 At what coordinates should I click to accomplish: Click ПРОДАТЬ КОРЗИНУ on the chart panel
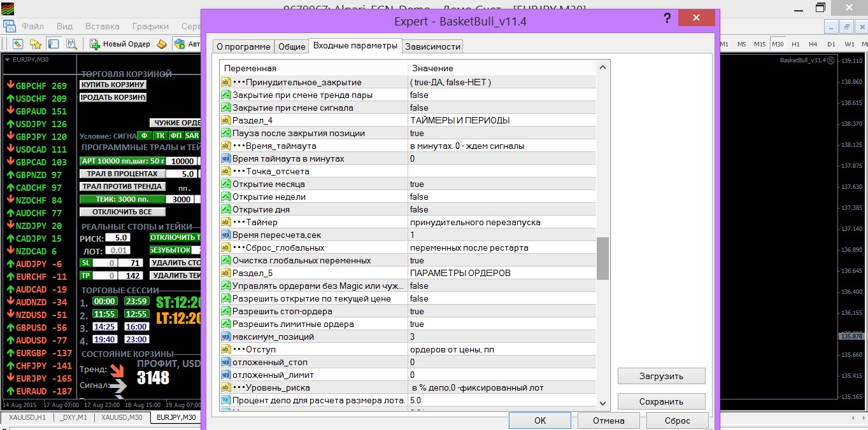[113, 97]
